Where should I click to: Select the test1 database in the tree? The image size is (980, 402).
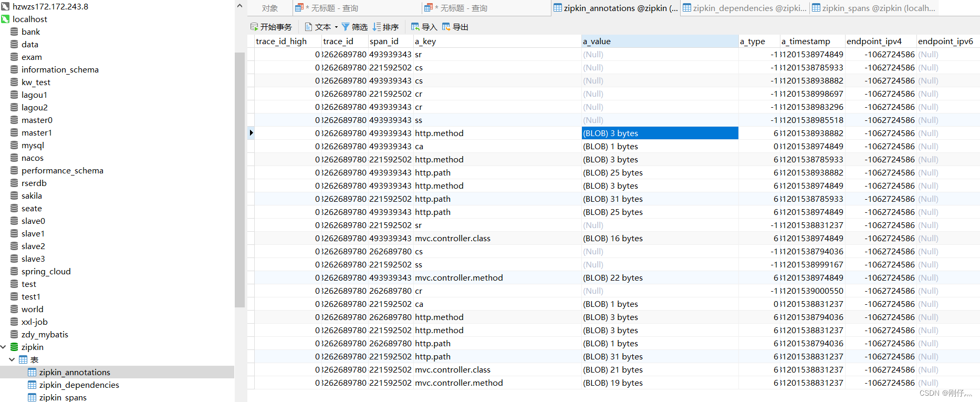point(31,296)
